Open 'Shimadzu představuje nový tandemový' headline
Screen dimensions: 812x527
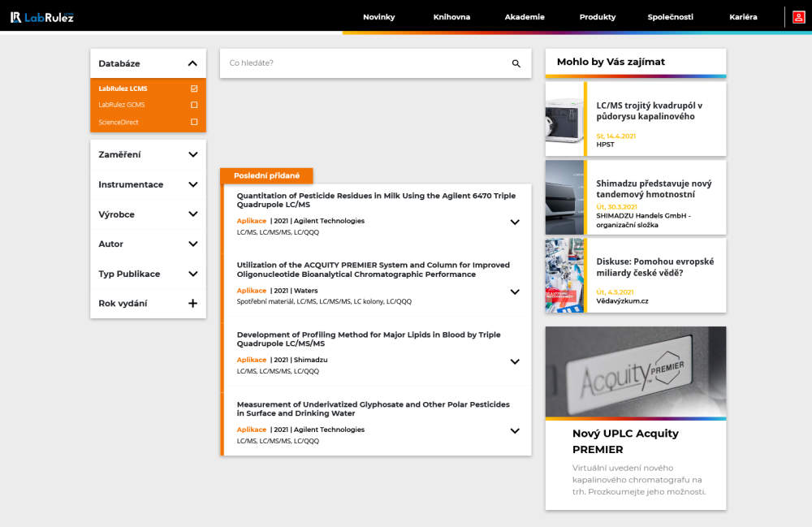click(x=654, y=189)
